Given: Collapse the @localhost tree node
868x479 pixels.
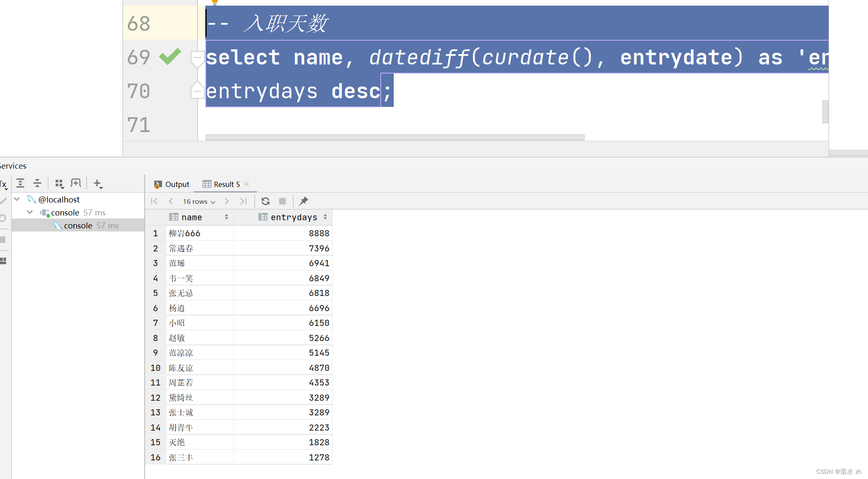Looking at the screenshot, I should tap(17, 199).
